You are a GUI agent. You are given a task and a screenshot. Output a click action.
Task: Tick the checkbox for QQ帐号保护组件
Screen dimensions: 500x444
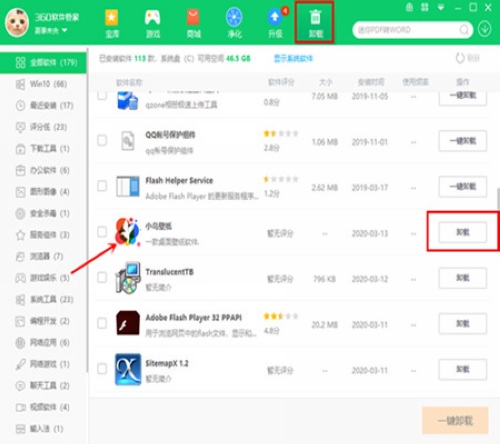point(102,140)
